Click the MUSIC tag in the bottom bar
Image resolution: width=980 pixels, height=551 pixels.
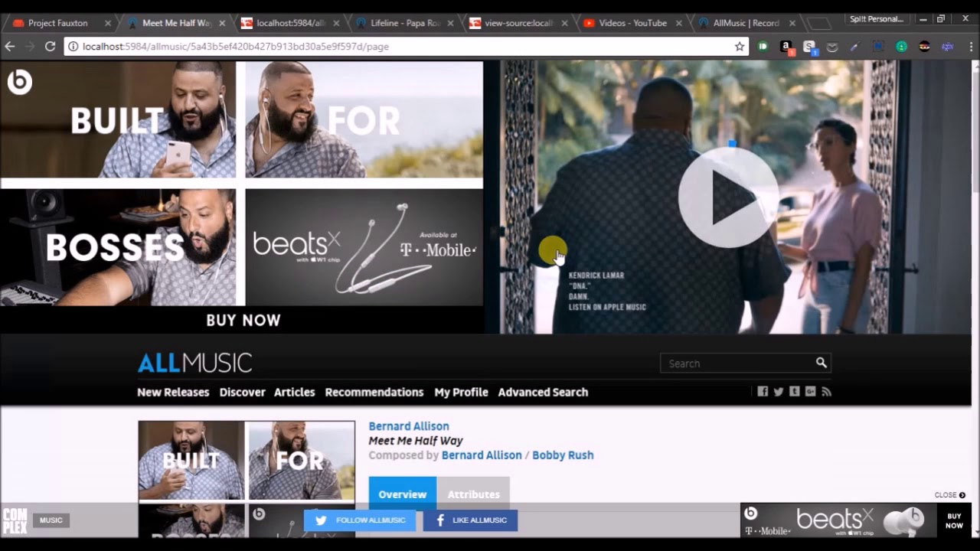(x=51, y=520)
